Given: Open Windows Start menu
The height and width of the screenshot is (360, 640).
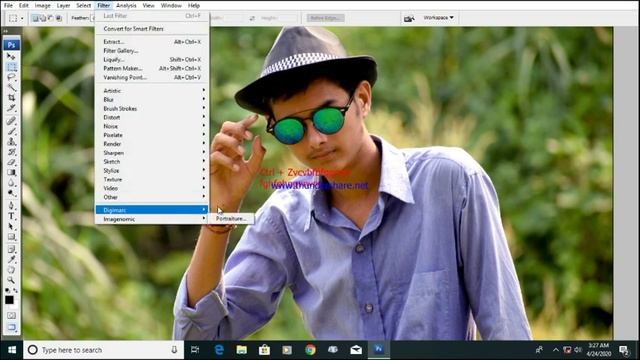Looking at the screenshot, I should pos(12,350).
